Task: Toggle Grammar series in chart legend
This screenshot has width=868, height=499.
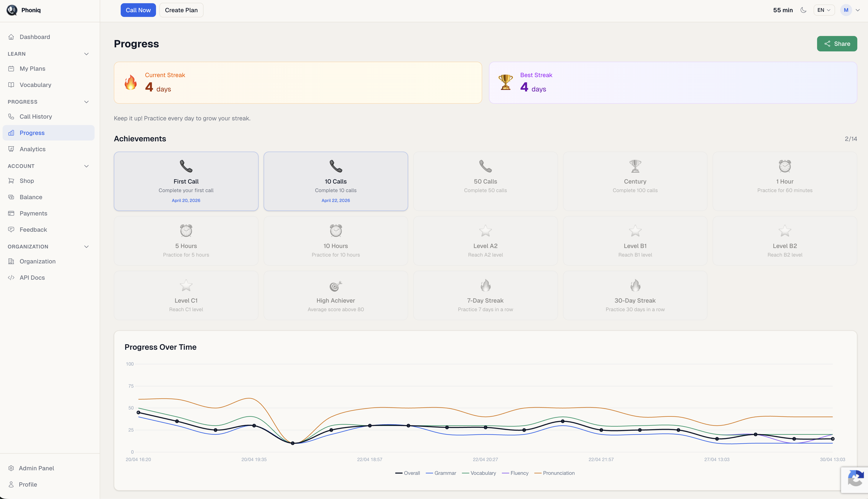Action: [441, 473]
